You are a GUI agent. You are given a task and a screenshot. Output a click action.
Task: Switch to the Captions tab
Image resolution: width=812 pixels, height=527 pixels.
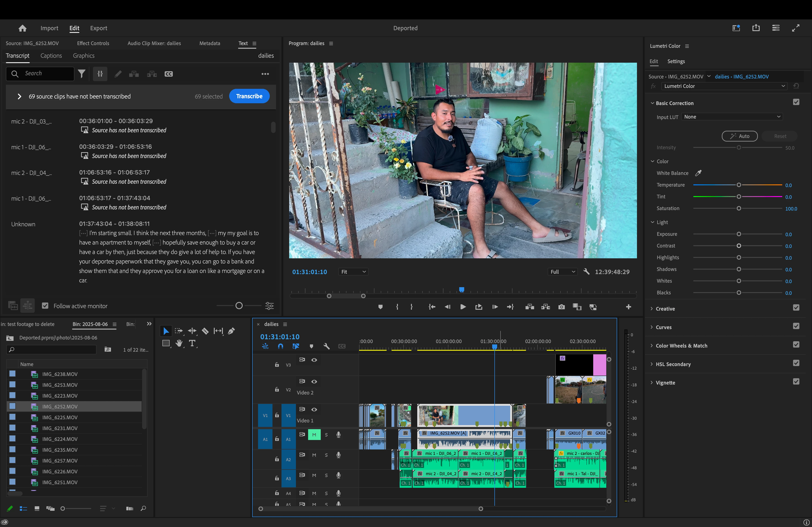(x=51, y=56)
